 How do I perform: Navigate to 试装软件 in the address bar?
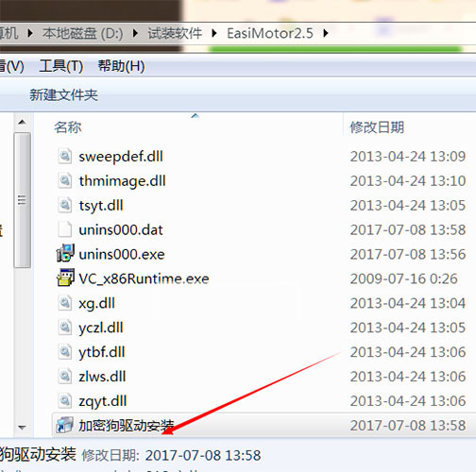(x=175, y=33)
